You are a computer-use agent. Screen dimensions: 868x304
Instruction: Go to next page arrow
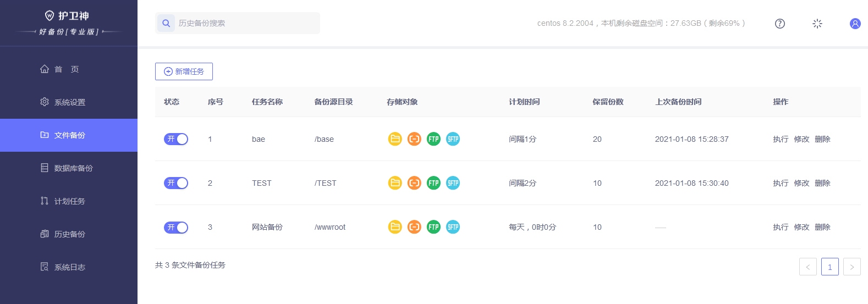pos(852,267)
